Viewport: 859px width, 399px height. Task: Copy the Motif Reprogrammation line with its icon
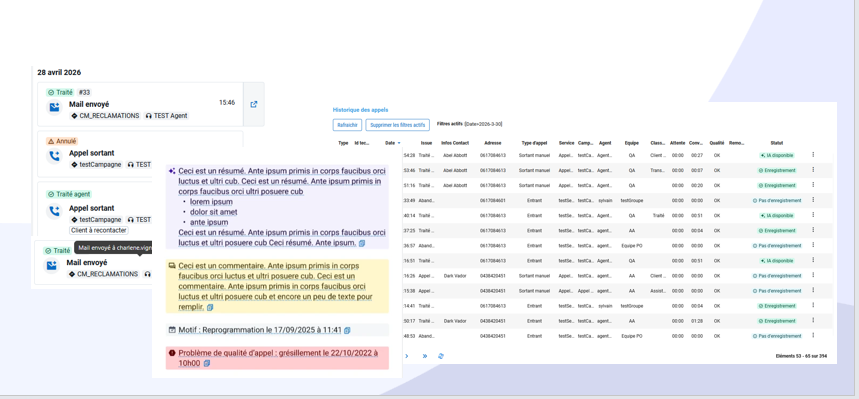click(347, 330)
